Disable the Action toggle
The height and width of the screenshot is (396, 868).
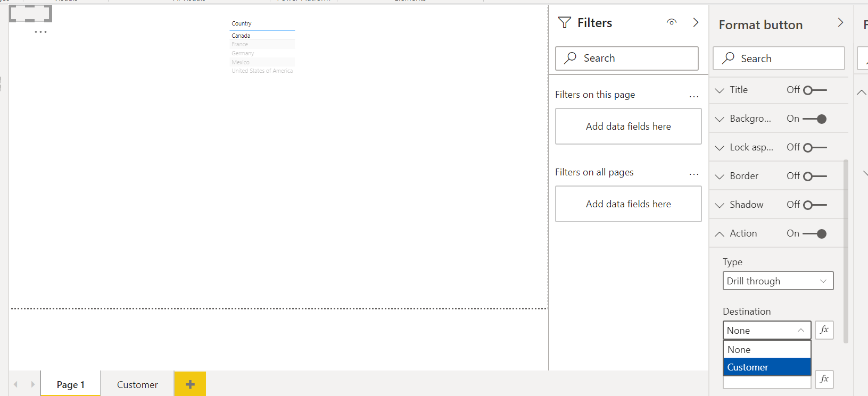point(815,234)
